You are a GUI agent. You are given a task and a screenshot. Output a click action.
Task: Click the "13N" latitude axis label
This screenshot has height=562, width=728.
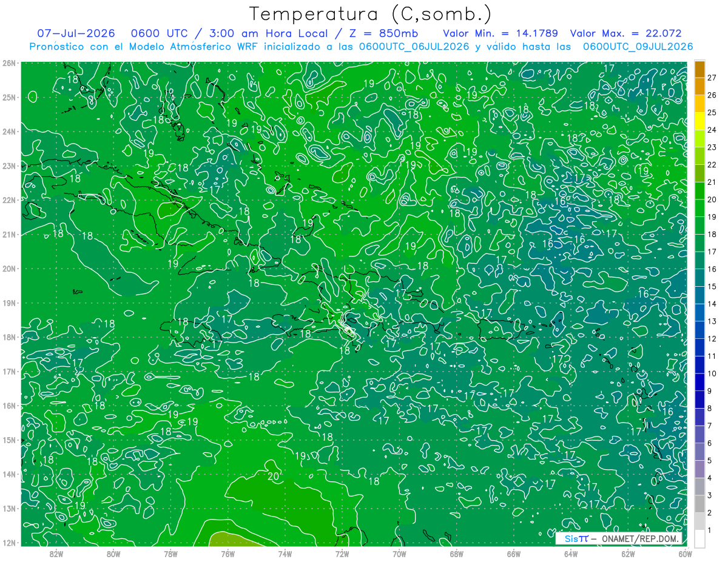tap(8, 509)
